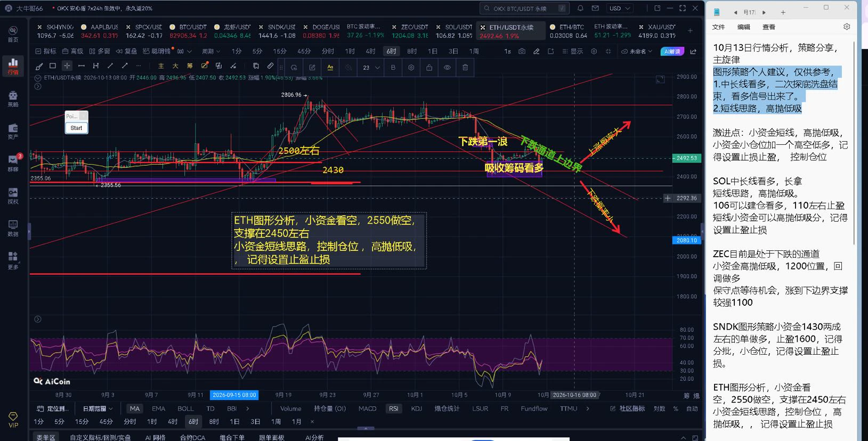Click the OKX BTC/USDT search field
Viewport: 868px width, 441px height.
pyautogui.click(x=524, y=9)
